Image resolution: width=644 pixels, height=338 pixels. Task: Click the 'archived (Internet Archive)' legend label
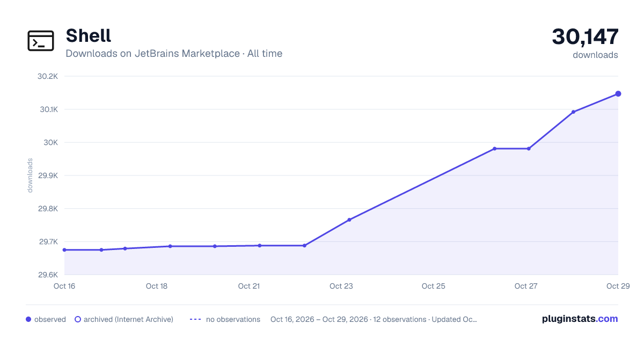pos(129,319)
